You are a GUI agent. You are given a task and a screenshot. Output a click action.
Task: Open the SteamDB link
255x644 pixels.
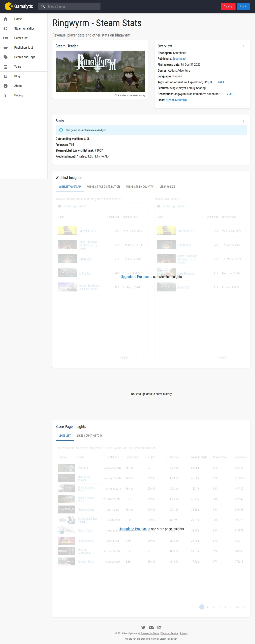click(x=181, y=100)
